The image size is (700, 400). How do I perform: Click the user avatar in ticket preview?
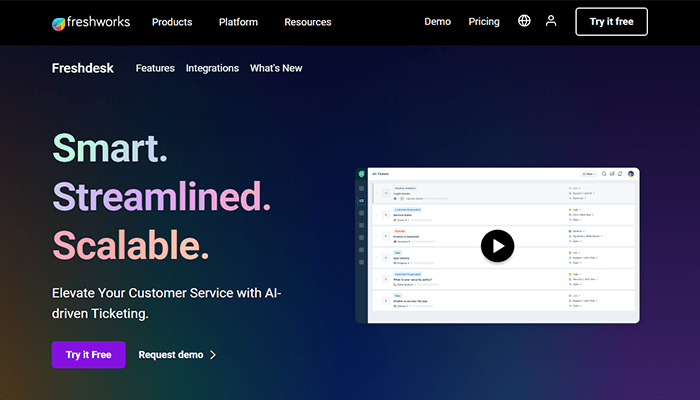click(x=631, y=174)
